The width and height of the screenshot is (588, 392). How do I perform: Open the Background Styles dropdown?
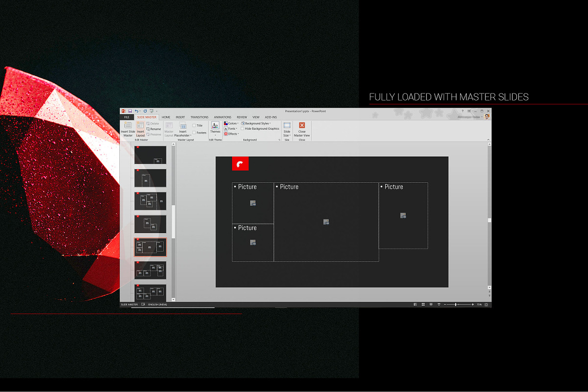256,123
